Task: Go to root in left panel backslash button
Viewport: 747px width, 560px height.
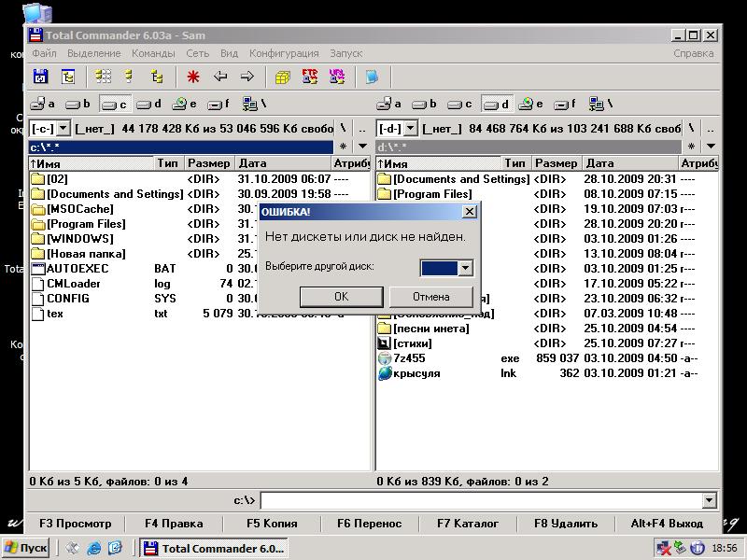Action: [x=343, y=128]
